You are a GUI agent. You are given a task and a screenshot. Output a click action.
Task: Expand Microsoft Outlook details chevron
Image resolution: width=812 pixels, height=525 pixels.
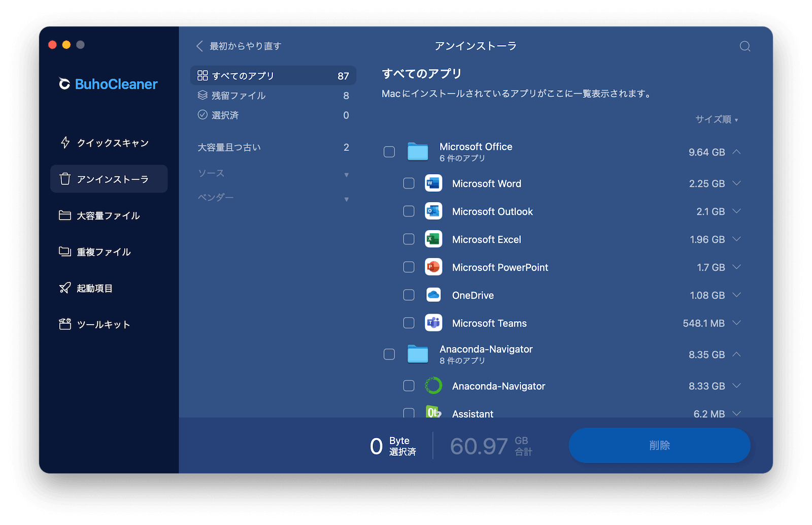click(737, 211)
